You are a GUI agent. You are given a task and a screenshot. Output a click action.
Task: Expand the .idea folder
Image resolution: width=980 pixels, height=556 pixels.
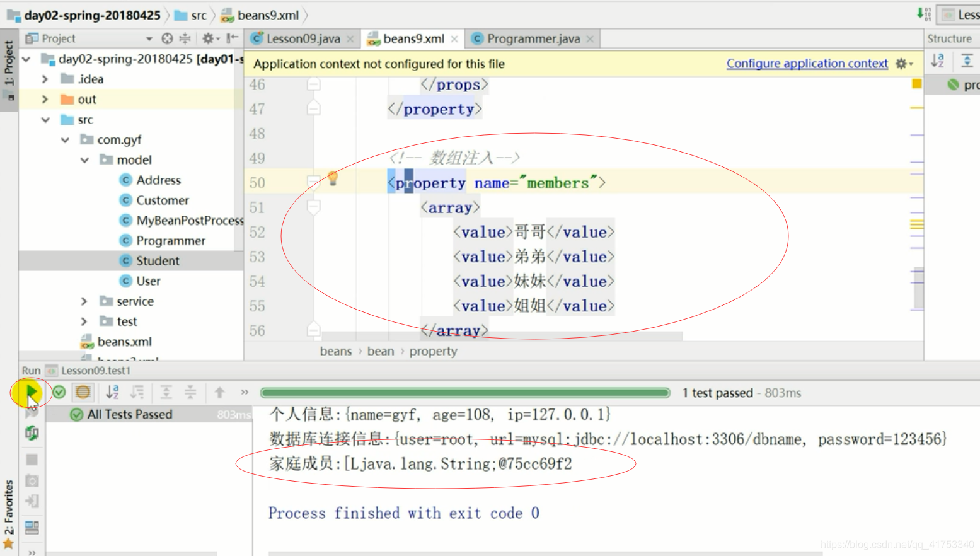(x=45, y=79)
